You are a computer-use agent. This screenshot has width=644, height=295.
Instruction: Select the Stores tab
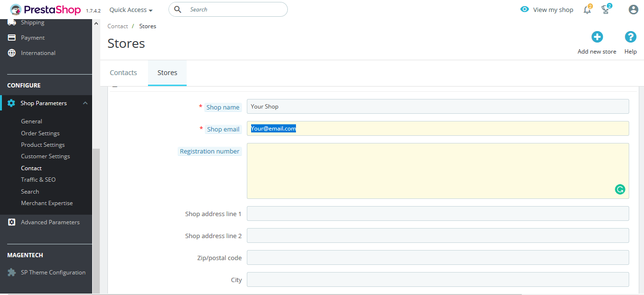(x=167, y=73)
